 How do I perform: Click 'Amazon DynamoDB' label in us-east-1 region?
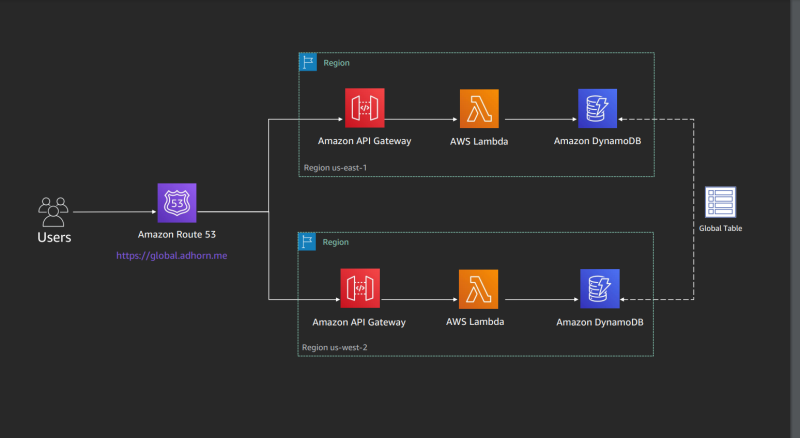(597, 142)
